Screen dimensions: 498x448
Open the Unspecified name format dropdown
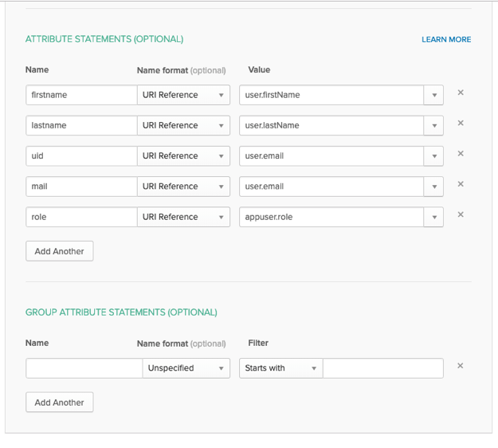pyautogui.click(x=186, y=368)
